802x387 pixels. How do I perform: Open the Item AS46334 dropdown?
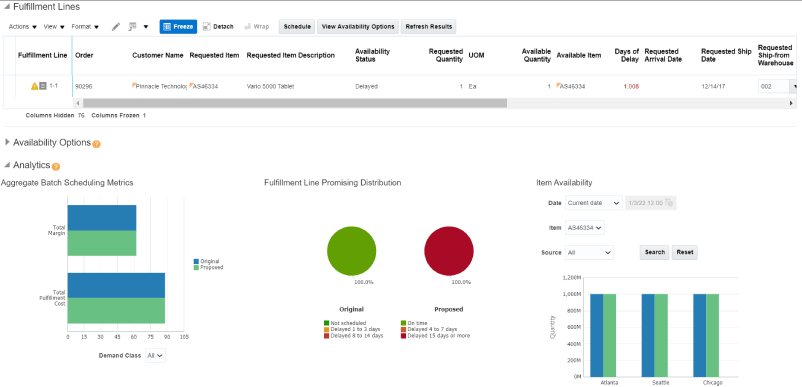[x=585, y=227]
